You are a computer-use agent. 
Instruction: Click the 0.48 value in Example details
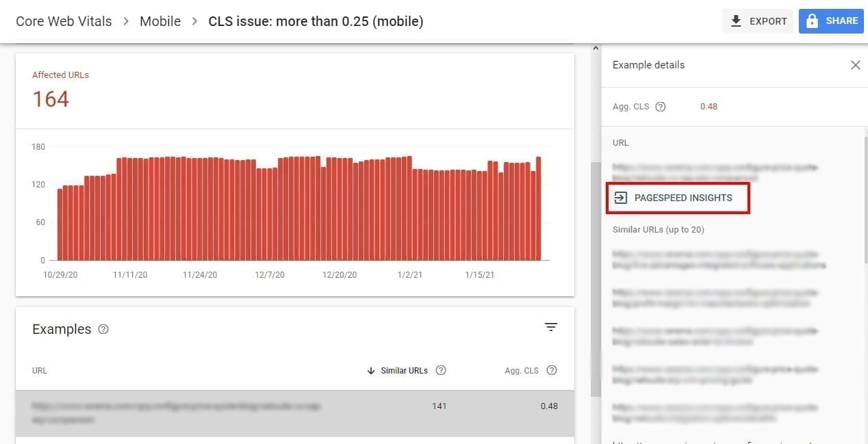pos(709,107)
